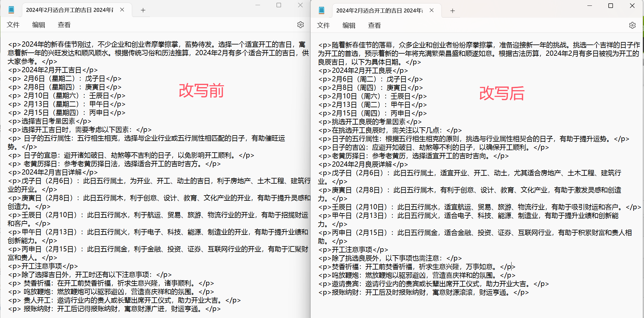Click line '2月6日（周二）：戊子日' in right window
The height and width of the screenshot is (318, 644).
coord(371,79)
